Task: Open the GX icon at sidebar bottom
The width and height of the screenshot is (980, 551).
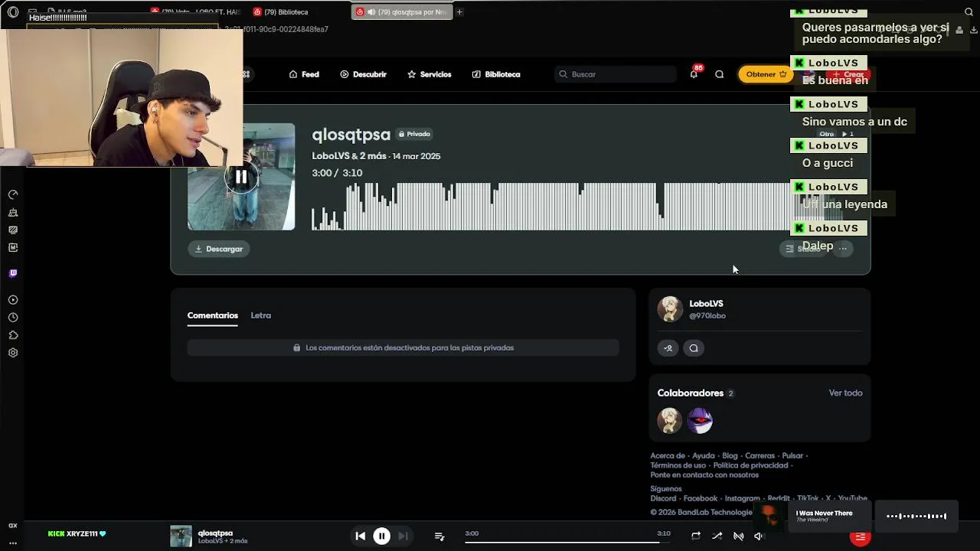Action: click(13, 526)
